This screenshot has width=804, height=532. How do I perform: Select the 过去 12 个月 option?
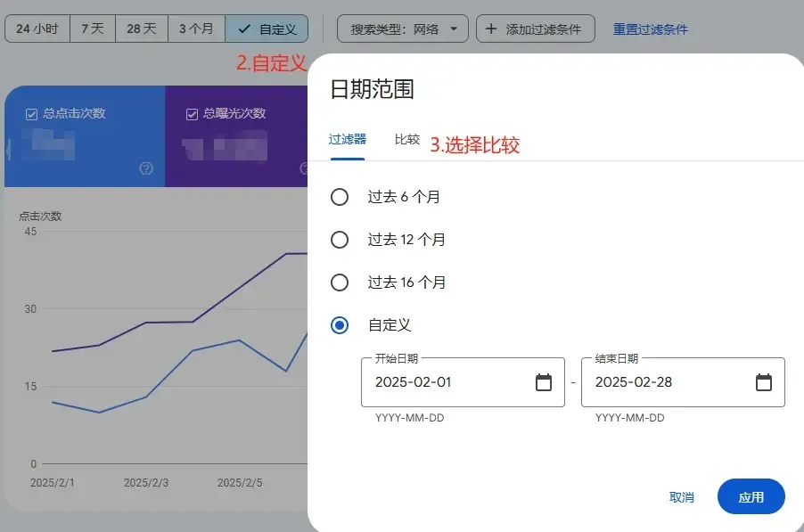(x=339, y=240)
